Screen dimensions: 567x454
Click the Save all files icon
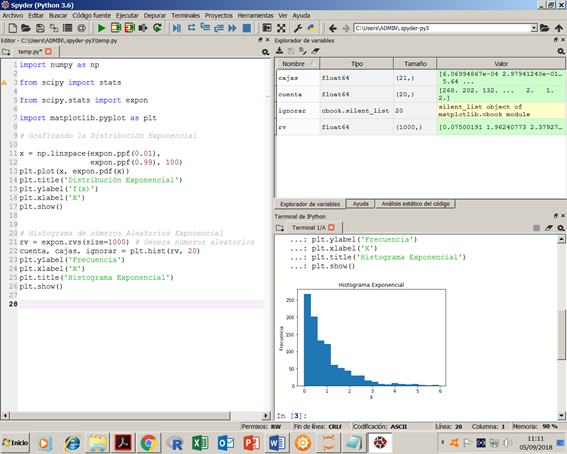[54, 28]
